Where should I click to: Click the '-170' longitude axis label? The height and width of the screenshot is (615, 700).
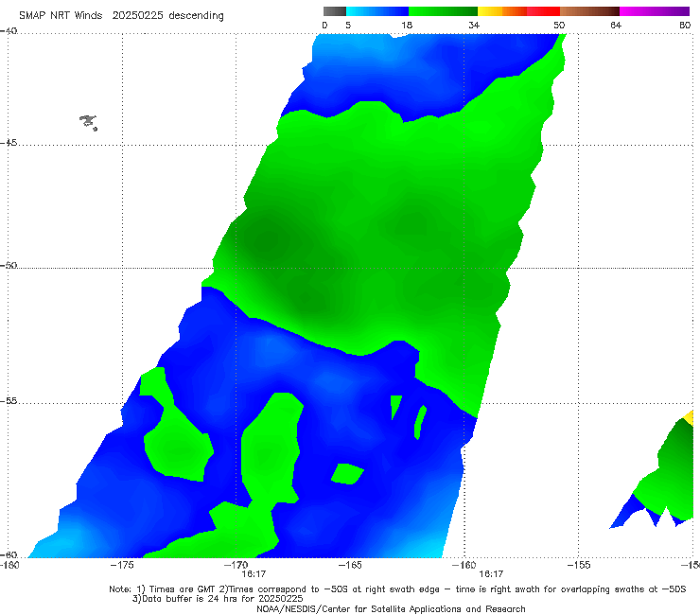coord(236,565)
